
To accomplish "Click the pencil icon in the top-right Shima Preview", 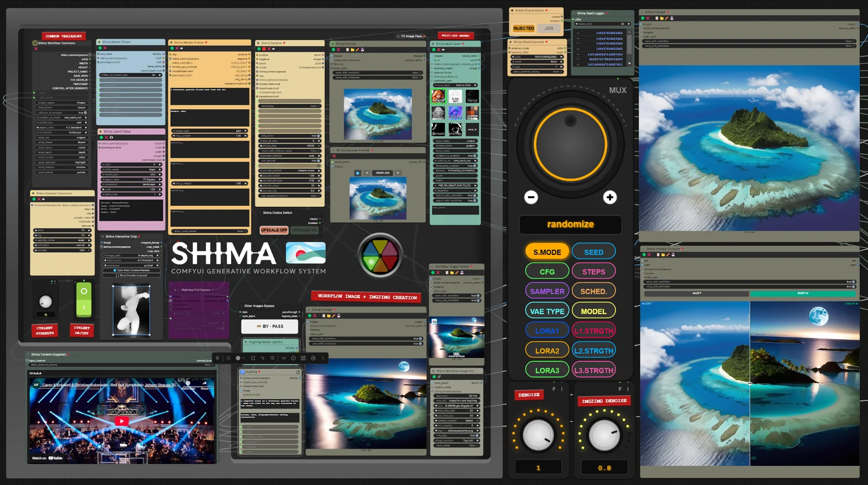I will click(667, 18).
